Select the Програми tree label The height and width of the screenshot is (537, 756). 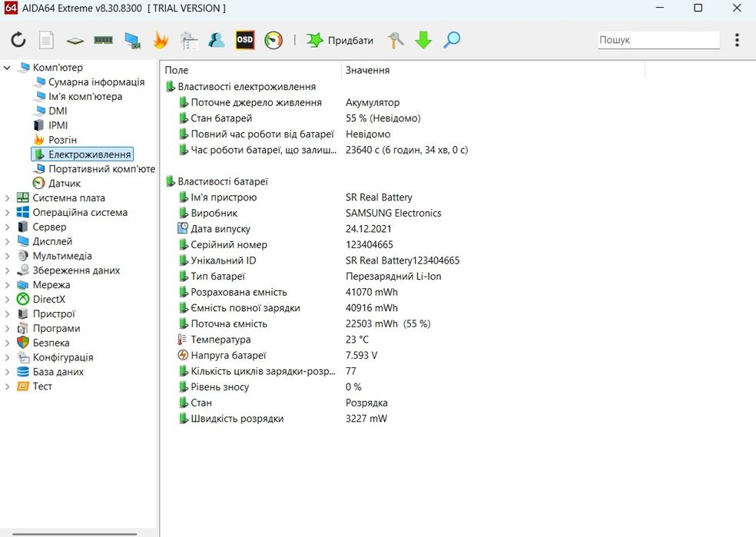56,328
